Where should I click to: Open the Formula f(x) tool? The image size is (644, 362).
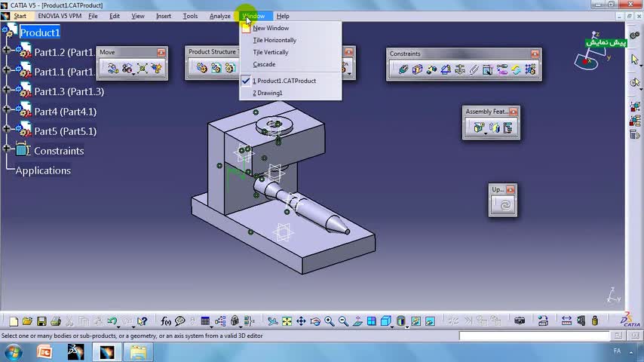pos(165,321)
